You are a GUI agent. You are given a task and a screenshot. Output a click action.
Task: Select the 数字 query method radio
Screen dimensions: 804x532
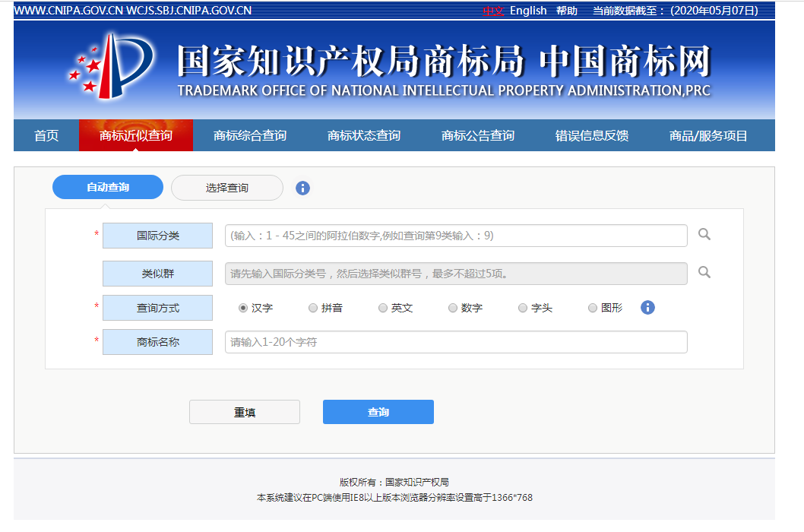[x=453, y=308]
